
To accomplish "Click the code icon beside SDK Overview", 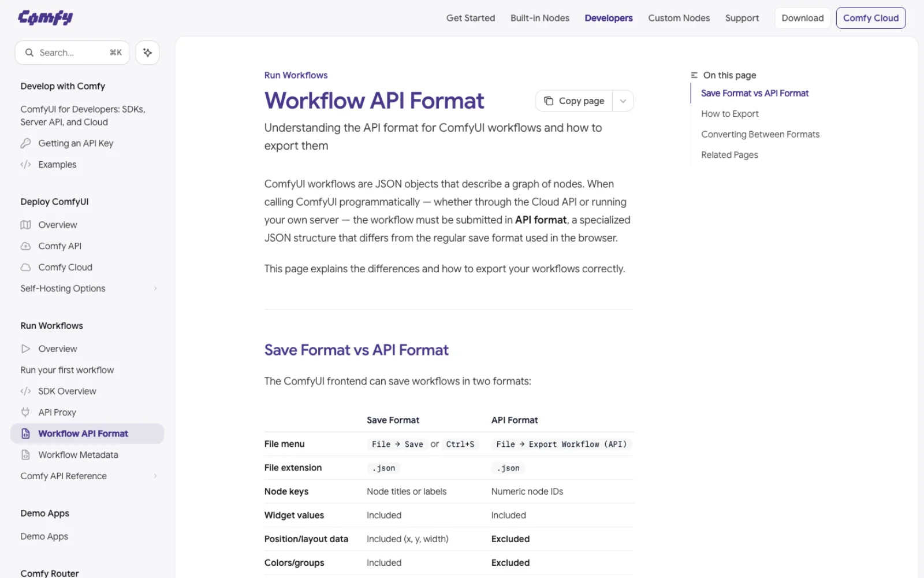I will click(x=25, y=391).
